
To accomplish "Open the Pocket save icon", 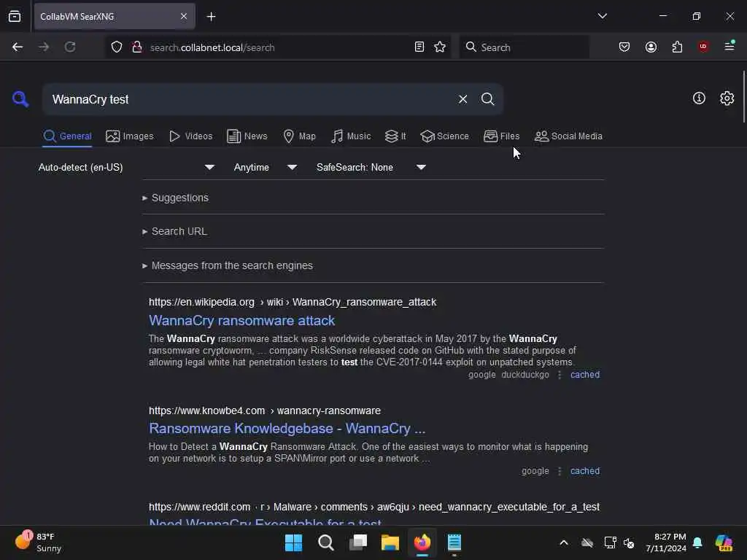I will (x=624, y=47).
